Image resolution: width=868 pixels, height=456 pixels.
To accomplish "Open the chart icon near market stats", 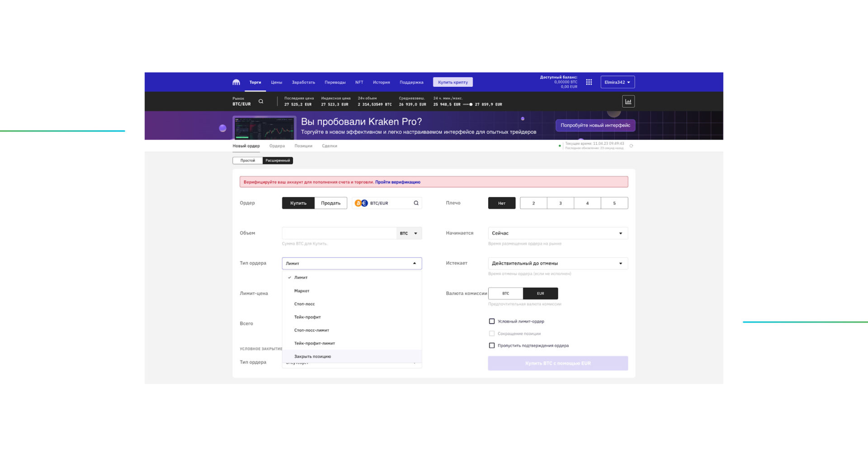I will 628,101.
